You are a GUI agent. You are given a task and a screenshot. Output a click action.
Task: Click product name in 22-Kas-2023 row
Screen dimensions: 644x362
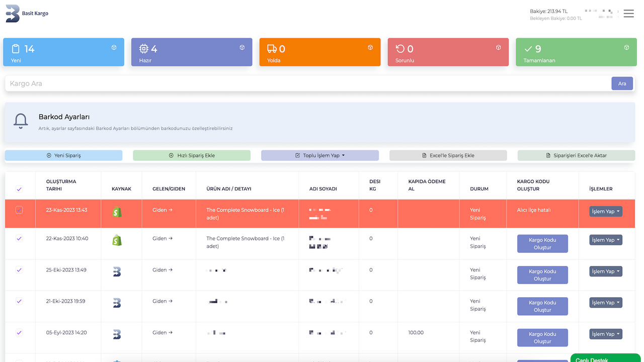pyautogui.click(x=245, y=242)
